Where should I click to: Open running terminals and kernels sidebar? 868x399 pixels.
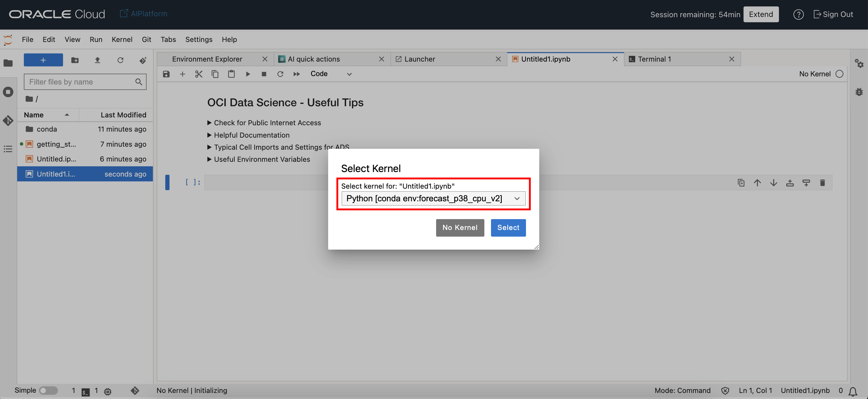click(8, 92)
